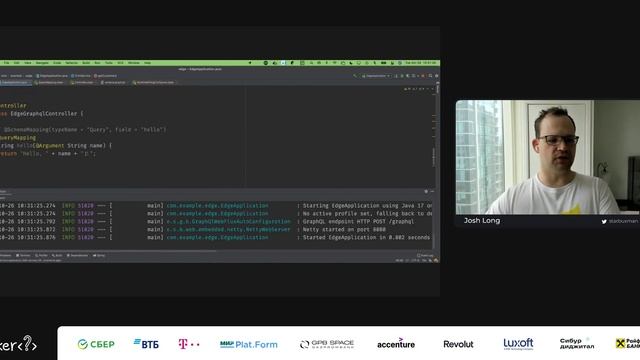Open the Event Log in the status bar

425,256
